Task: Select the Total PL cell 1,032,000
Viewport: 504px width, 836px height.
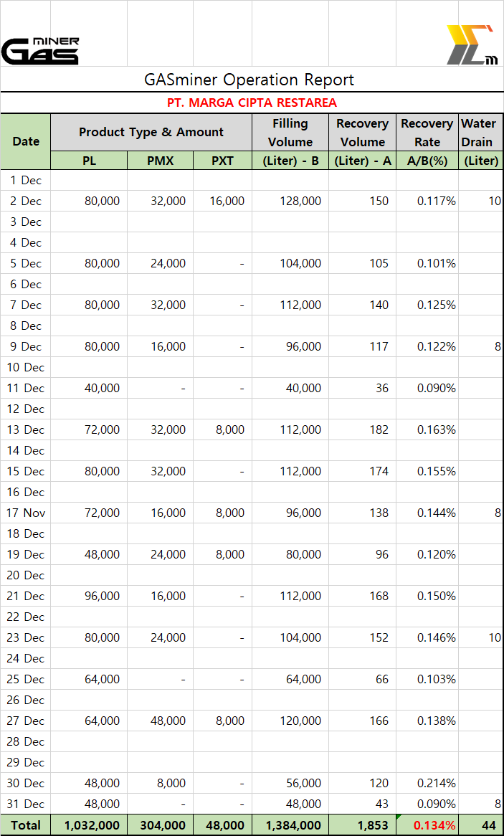Action: (89, 825)
